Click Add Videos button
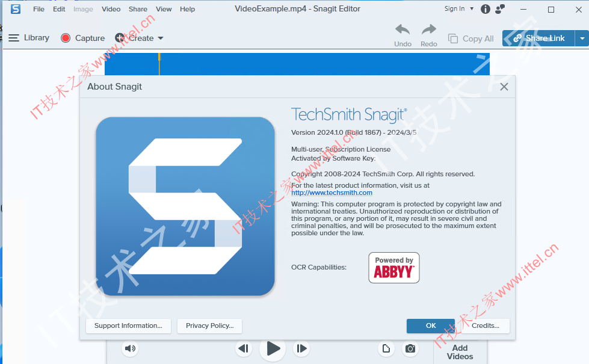 (460, 353)
